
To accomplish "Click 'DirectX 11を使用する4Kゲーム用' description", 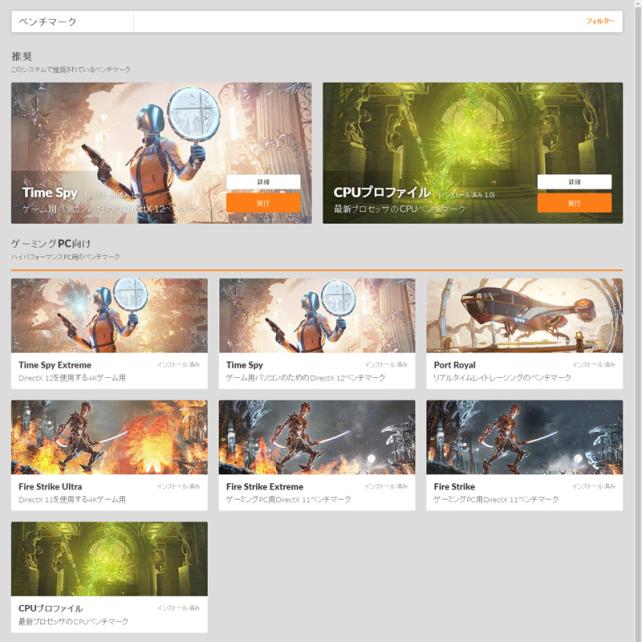I will coord(72,499).
